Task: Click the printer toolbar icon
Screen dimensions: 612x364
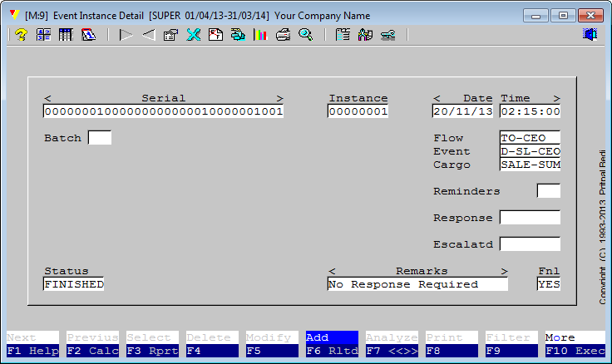Action: 284,35
